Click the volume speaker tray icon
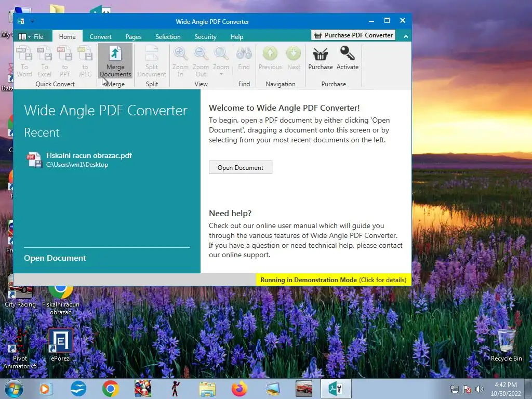This screenshot has width=532, height=399. click(x=480, y=389)
